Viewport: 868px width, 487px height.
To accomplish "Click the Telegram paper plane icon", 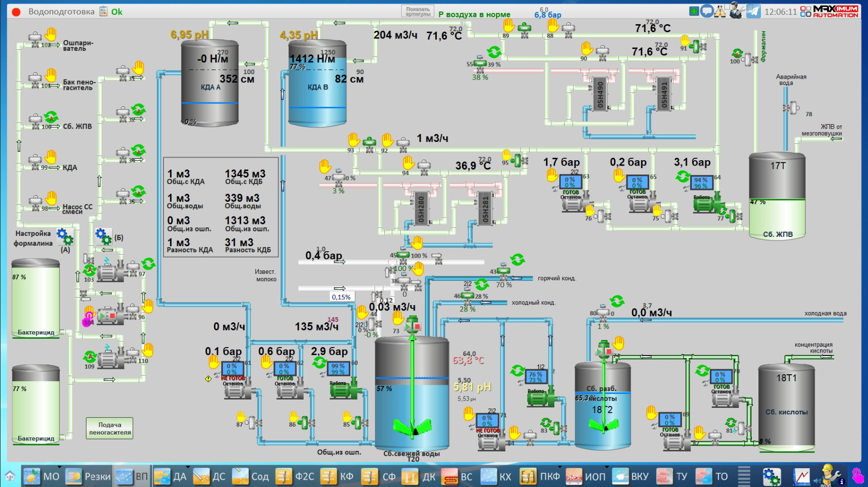I will (x=753, y=11).
